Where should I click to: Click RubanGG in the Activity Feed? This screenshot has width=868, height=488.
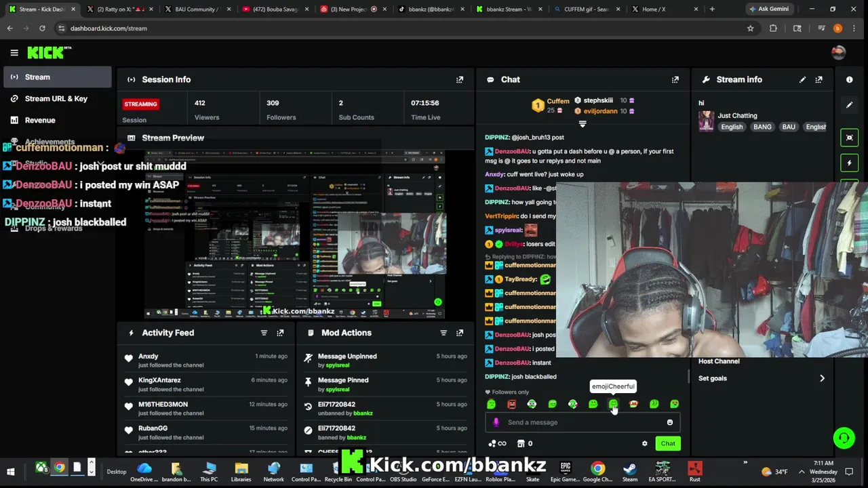coord(153,428)
